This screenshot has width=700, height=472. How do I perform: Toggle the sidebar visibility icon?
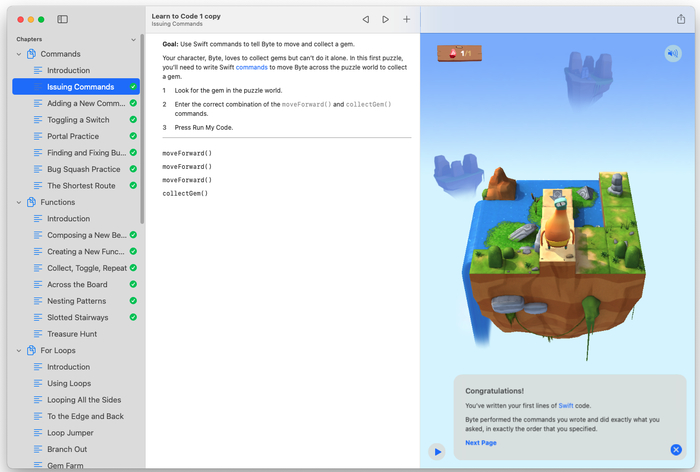pyautogui.click(x=62, y=19)
